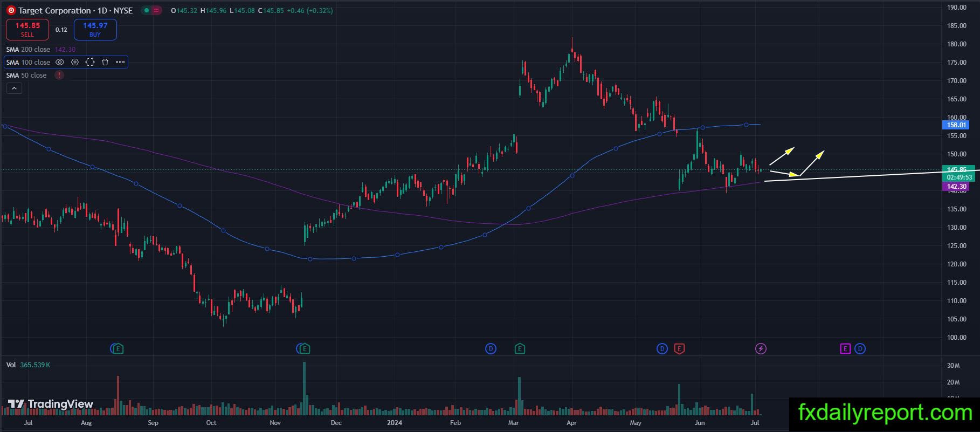The image size is (980, 432).
Task: Open the red earnings marker in May 2024
Action: click(x=679, y=349)
